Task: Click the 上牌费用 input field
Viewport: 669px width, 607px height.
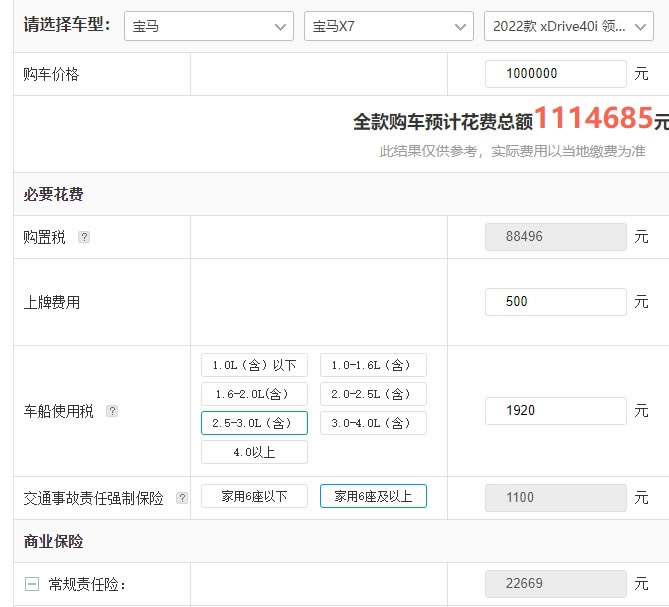Action: [556, 302]
